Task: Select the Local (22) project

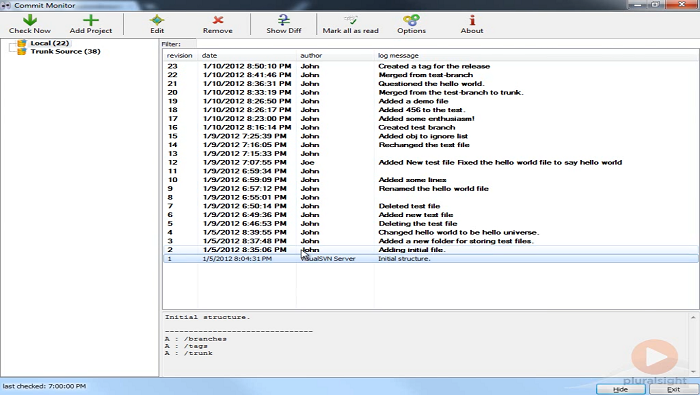Action: point(50,43)
